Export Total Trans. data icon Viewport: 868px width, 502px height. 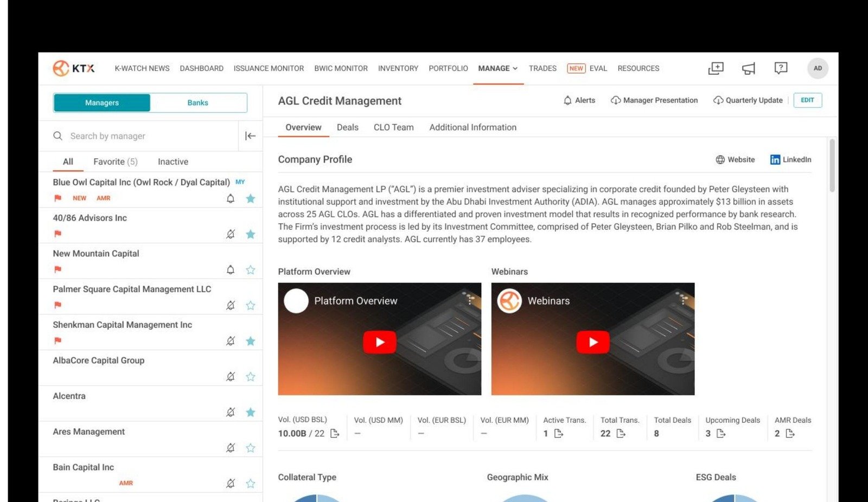point(621,433)
